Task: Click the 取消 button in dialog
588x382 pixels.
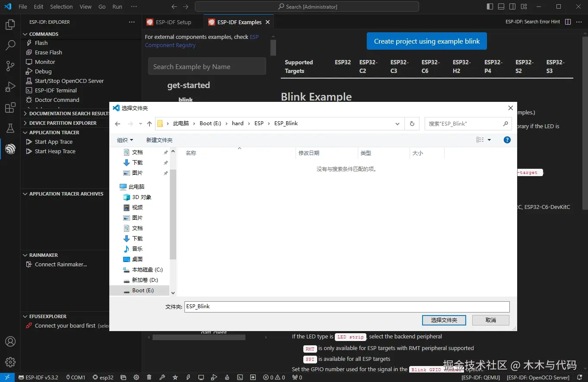Action: [491, 320]
